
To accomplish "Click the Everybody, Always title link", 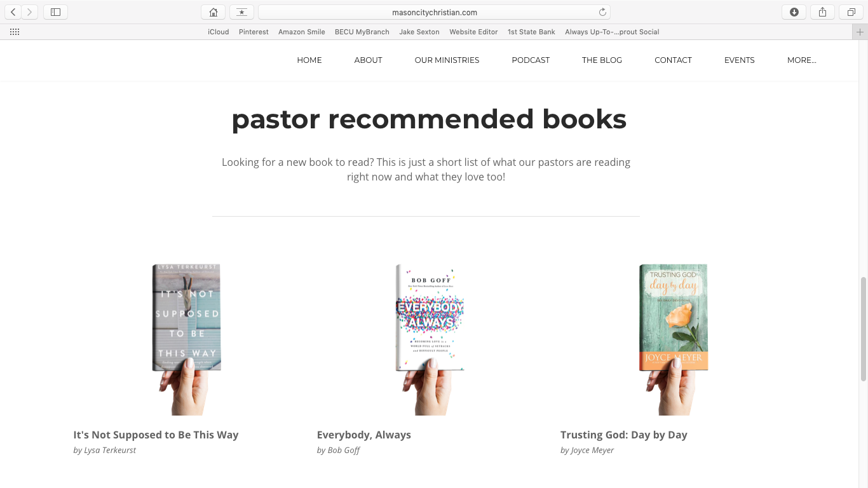I will [x=363, y=435].
